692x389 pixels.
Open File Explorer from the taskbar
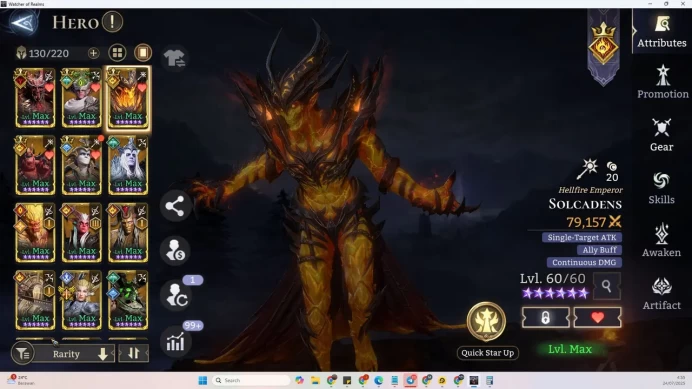pos(315,380)
